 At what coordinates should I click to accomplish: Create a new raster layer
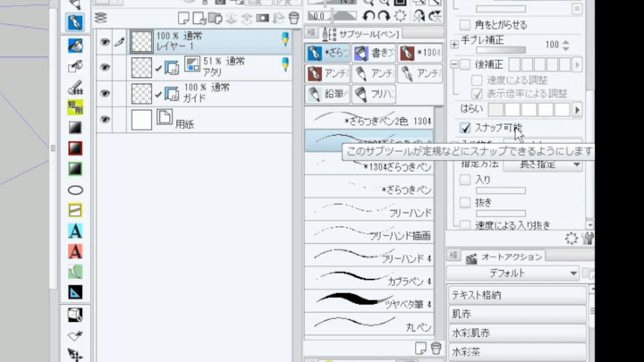(183, 18)
